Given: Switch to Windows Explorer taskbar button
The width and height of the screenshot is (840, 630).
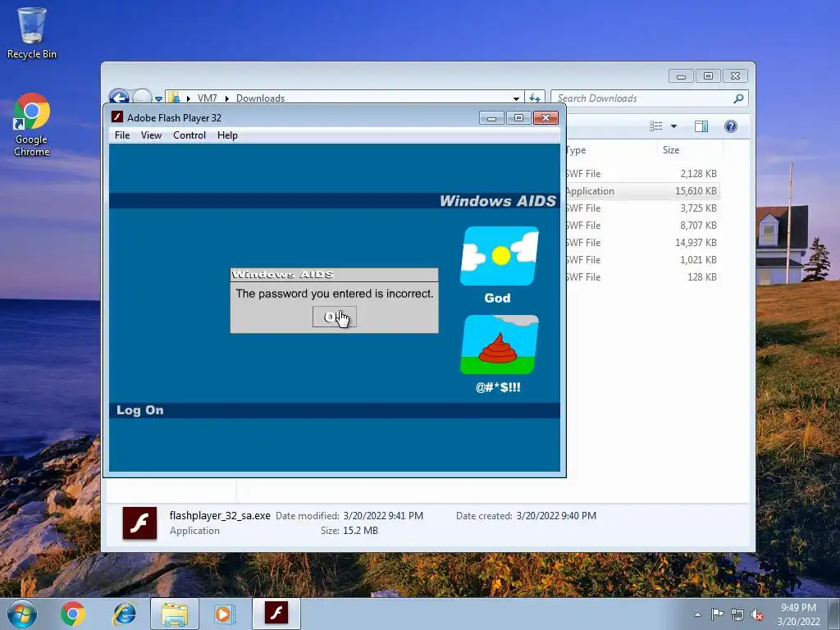Looking at the screenshot, I should point(175,614).
